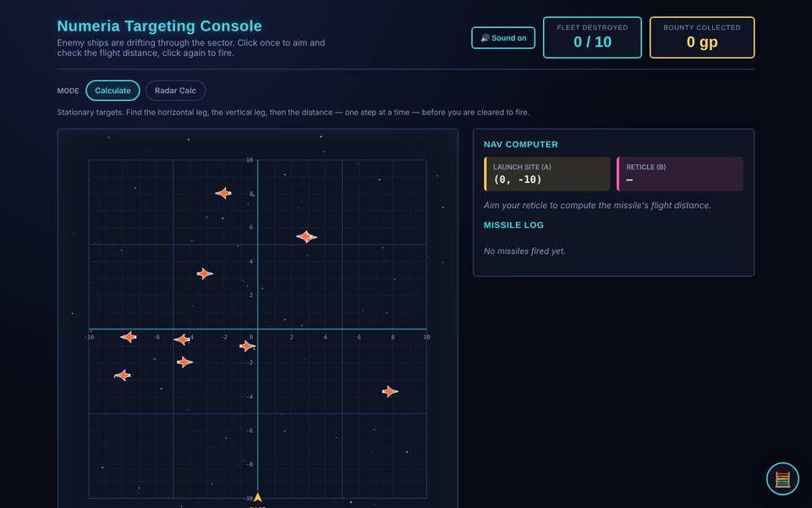Click the Reticle (B) coordinate box
The image size is (812, 508).
(680, 174)
